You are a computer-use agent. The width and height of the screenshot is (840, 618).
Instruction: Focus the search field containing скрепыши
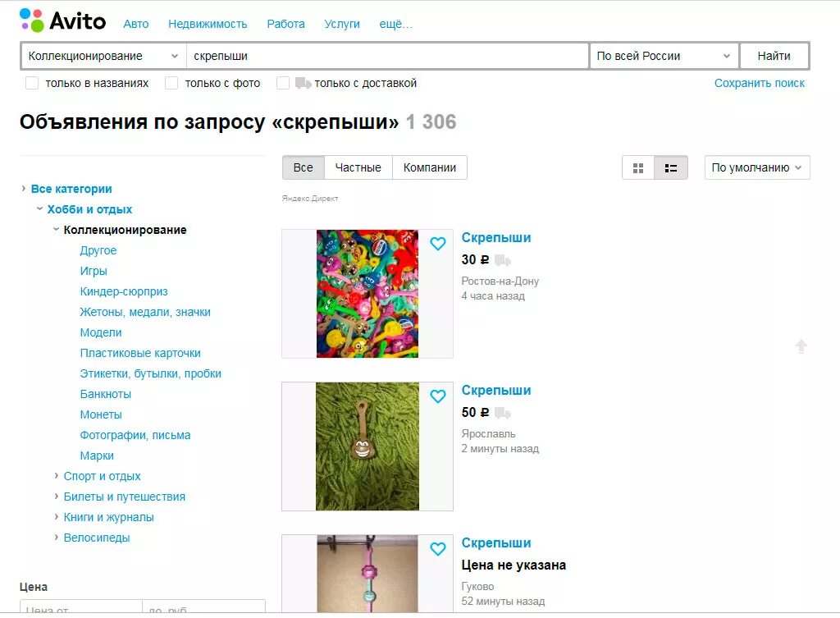tap(387, 57)
